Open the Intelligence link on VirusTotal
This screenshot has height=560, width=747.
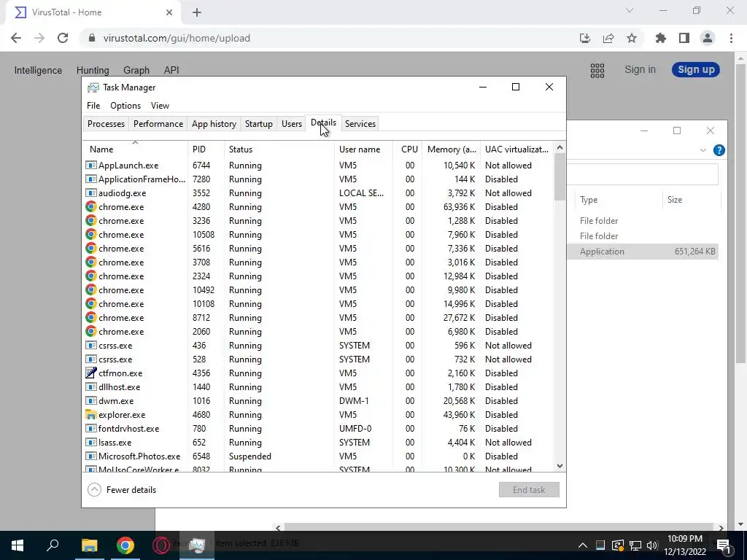[38, 71]
